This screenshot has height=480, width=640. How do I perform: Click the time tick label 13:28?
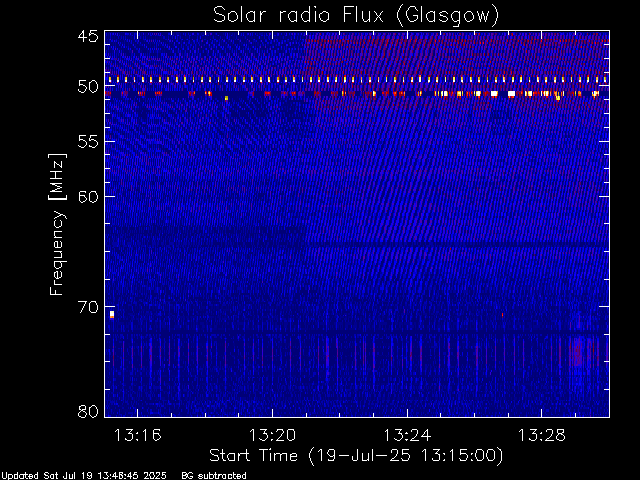(542, 435)
